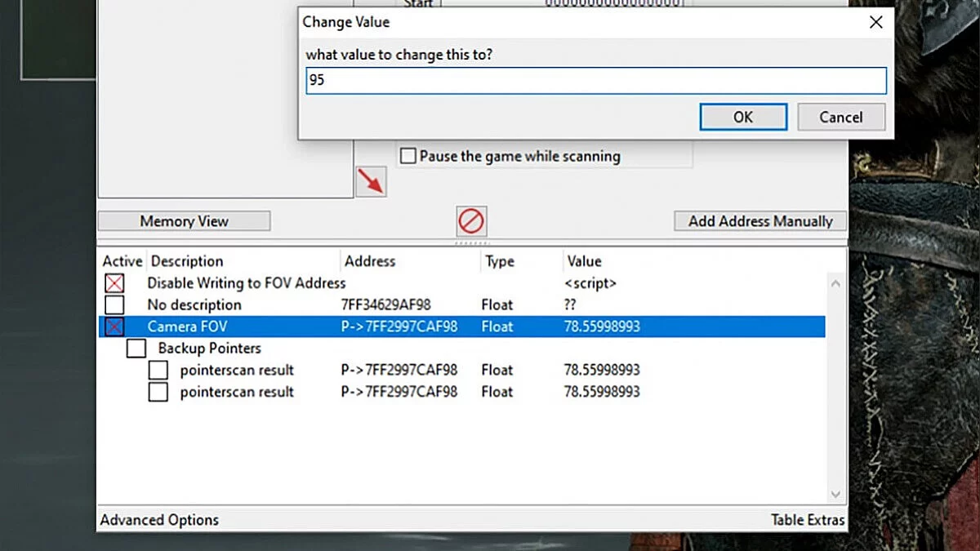Click the second pointerscan result value
Image resolution: width=980 pixels, height=551 pixels.
click(x=602, y=392)
